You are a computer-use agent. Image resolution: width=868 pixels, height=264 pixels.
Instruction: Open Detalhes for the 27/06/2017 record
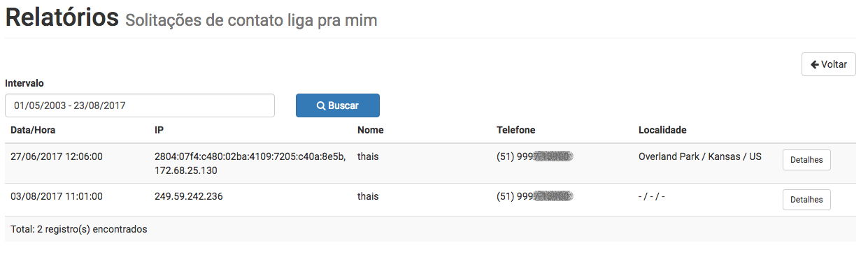(806, 160)
